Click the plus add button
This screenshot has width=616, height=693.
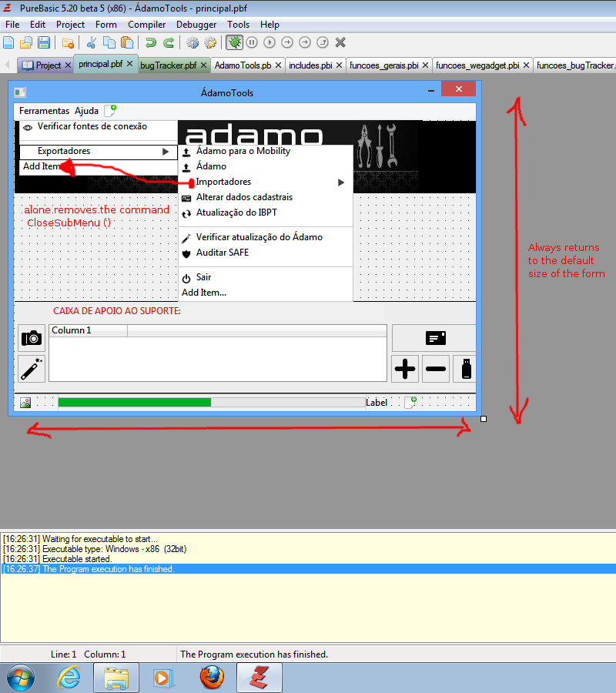(x=405, y=369)
